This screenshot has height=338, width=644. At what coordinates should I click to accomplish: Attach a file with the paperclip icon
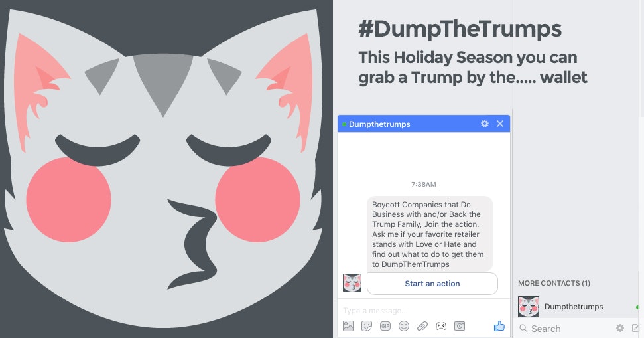point(422,326)
